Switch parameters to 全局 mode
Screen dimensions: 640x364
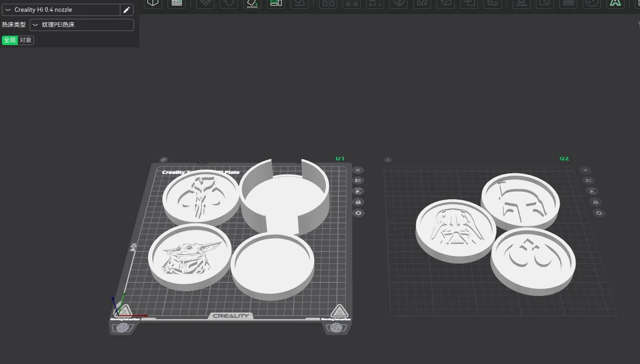10,40
